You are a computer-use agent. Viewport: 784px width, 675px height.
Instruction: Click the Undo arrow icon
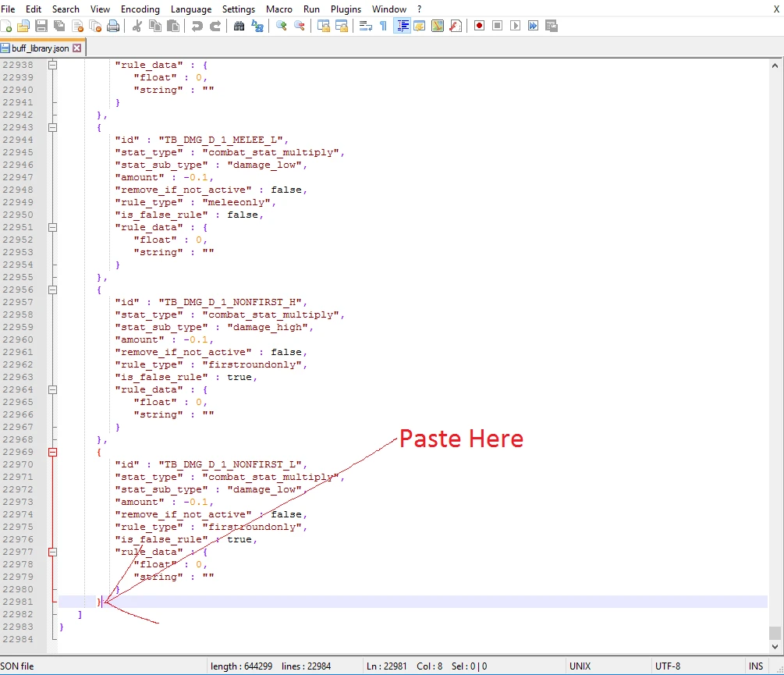coord(197,26)
